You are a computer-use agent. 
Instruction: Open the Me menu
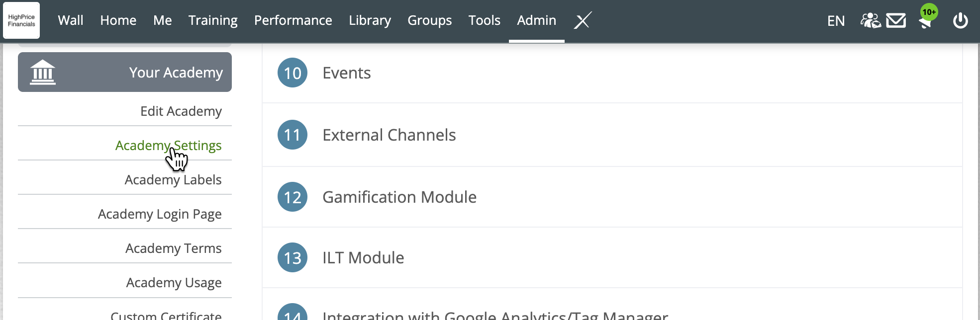pos(162,20)
